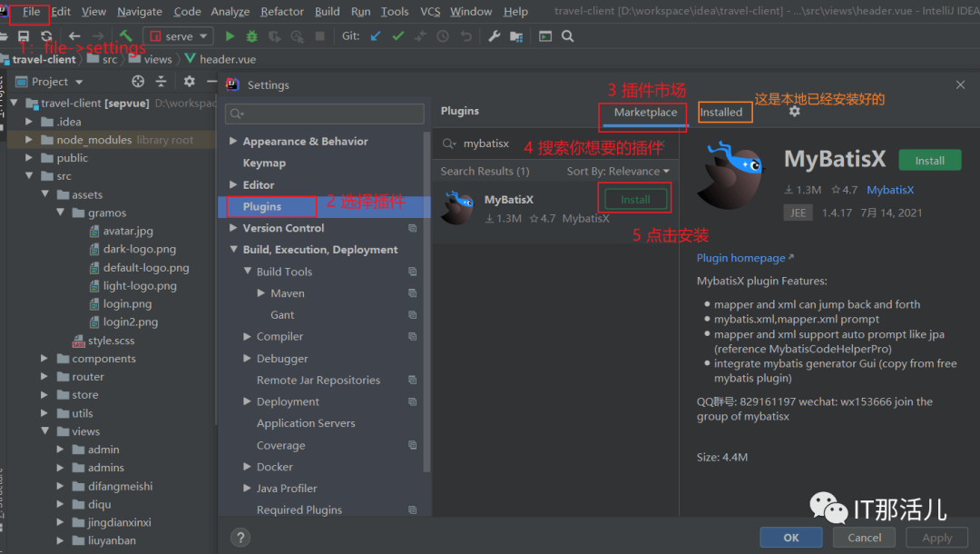This screenshot has width=980, height=554.
Task: Expand the Maven settings node
Action: pyautogui.click(x=261, y=292)
